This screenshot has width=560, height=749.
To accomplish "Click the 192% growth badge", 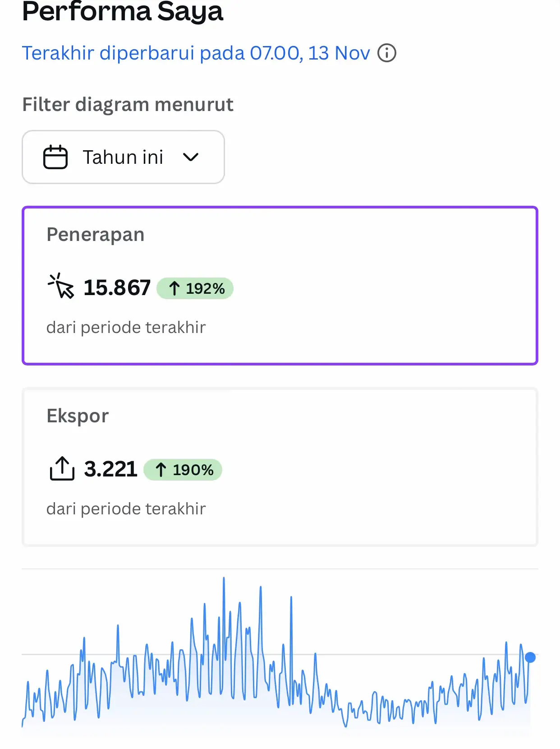I will 195,288.
